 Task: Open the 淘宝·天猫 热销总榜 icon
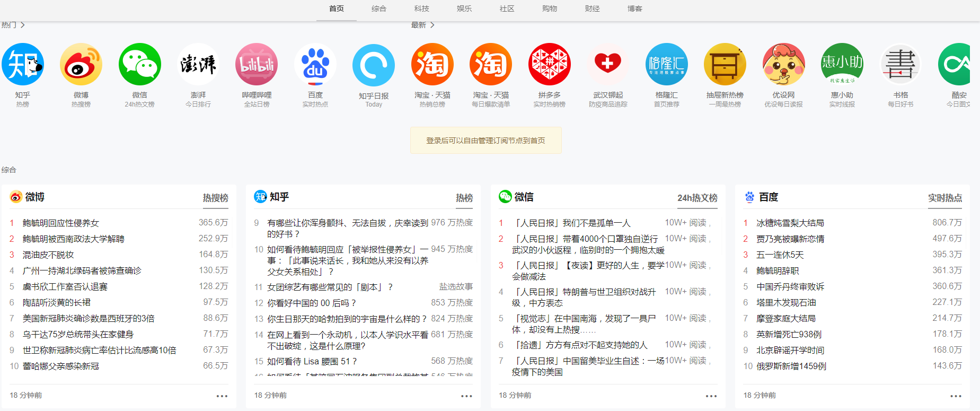432,65
